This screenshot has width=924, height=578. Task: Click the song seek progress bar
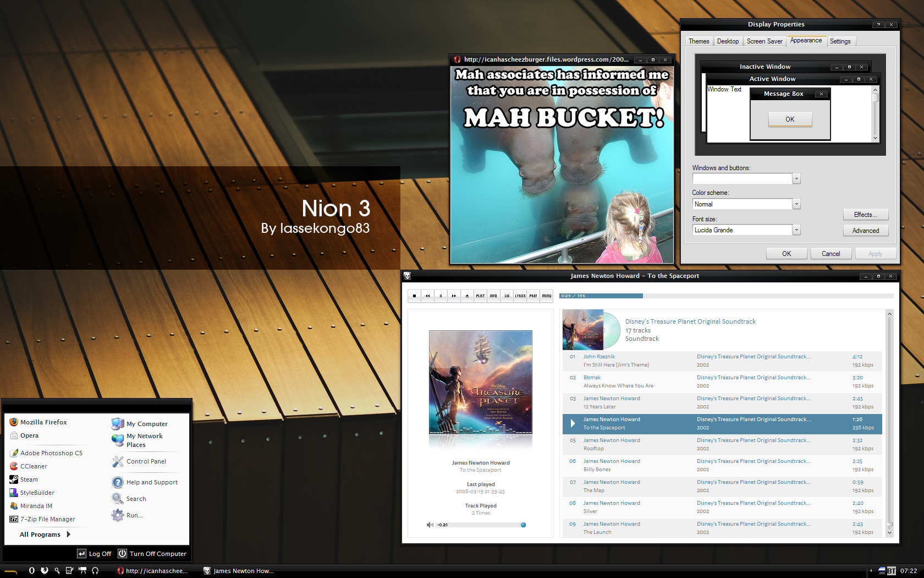pos(726,296)
